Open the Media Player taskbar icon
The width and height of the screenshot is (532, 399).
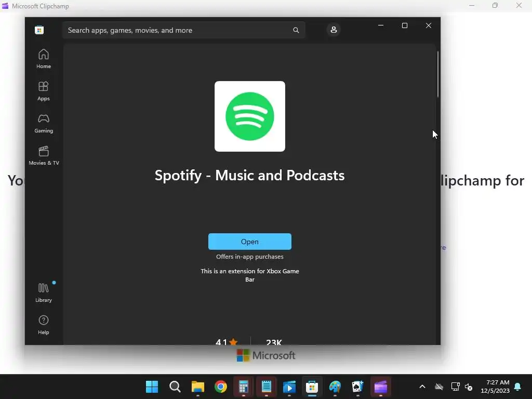tap(289, 387)
